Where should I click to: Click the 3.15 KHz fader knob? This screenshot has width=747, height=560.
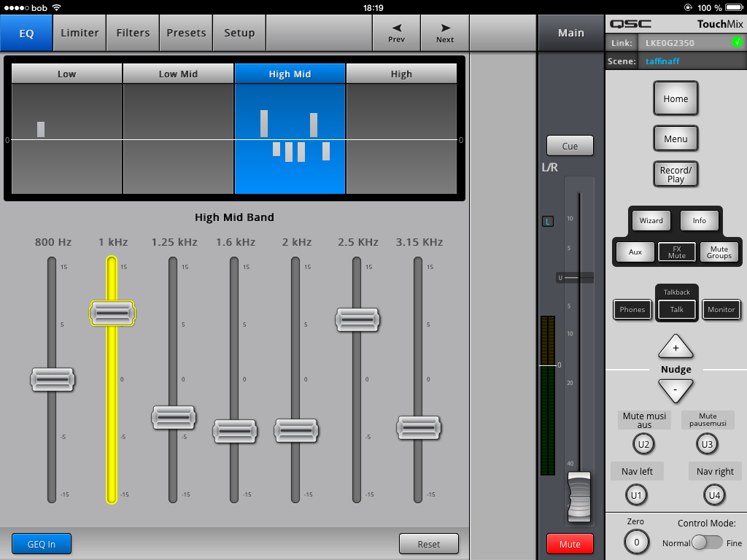tap(419, 427)
